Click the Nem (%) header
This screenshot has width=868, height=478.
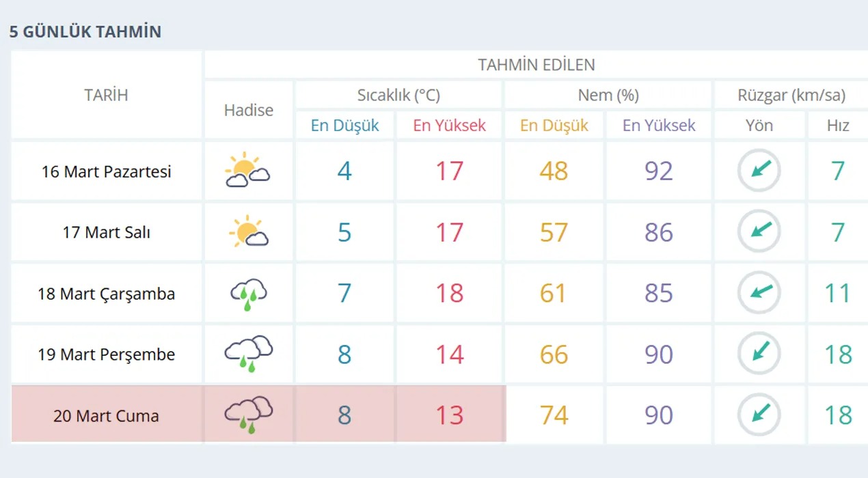point(608,95)
